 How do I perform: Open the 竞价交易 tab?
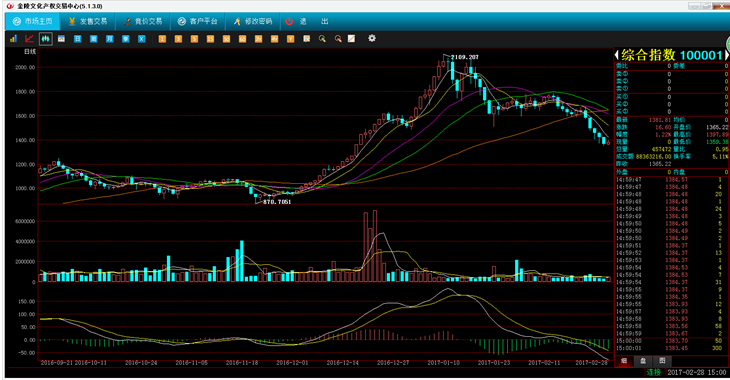click(x=142, y=21)
